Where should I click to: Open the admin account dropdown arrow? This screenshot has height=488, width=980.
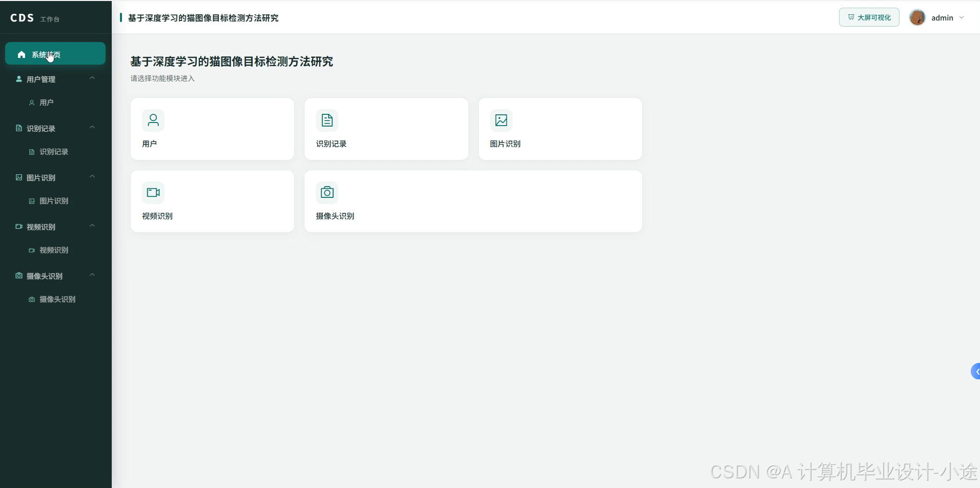pyautogui.click(x=962, y=17)
